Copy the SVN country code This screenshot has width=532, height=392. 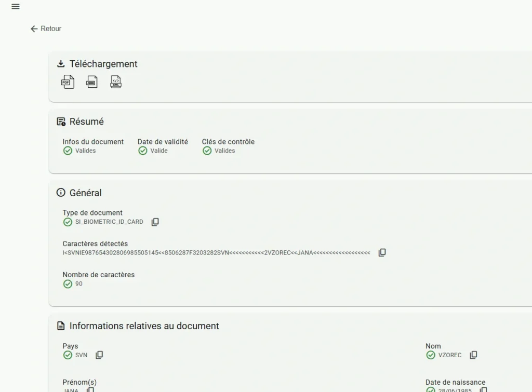click(99, 355)
